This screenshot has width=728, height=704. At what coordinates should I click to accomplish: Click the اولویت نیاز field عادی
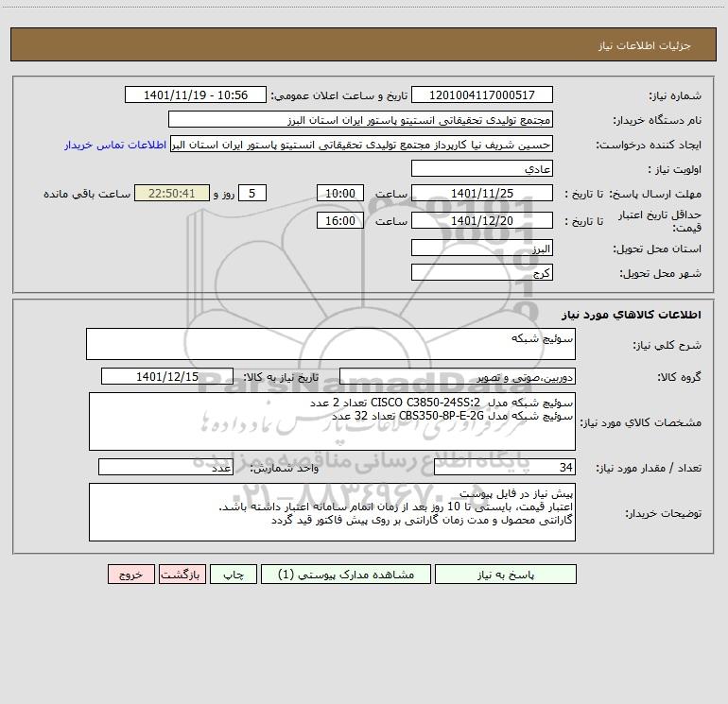pyautogui.click(x=482, y=168)
